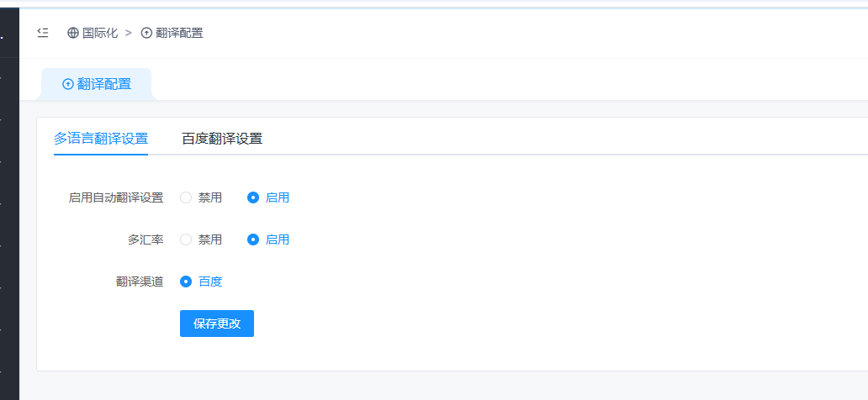Click the globe icon beside 国际化
This screenshot has width=868, height=400.
(73, 33)
